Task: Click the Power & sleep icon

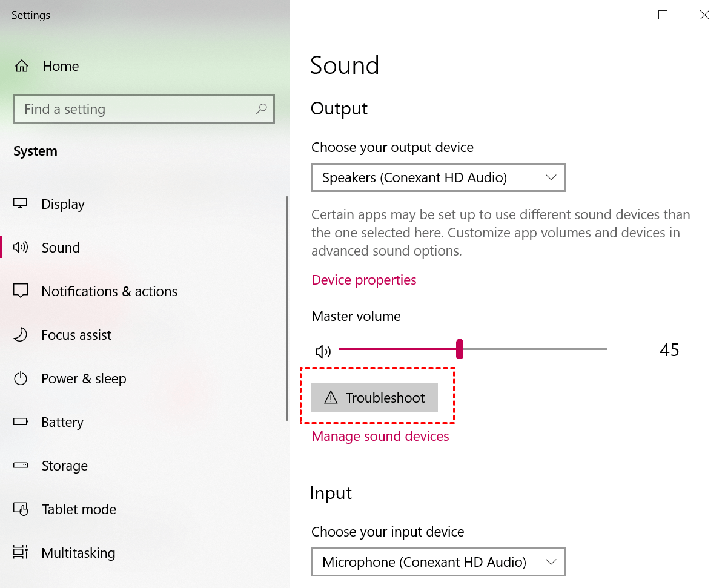Action: click(x=21, y=378)
